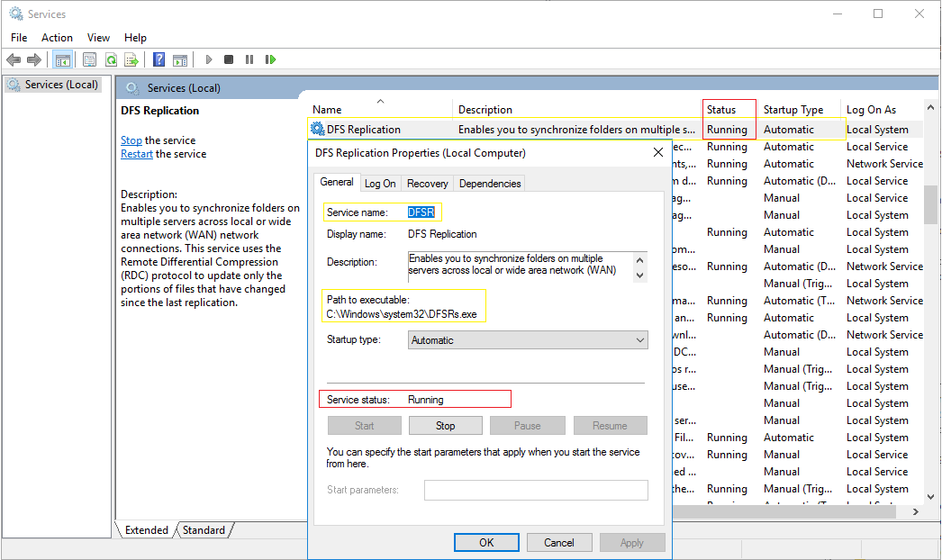Select the General tab
The height and width of the screenshot is (560, 942).
(x=337, y=182)
